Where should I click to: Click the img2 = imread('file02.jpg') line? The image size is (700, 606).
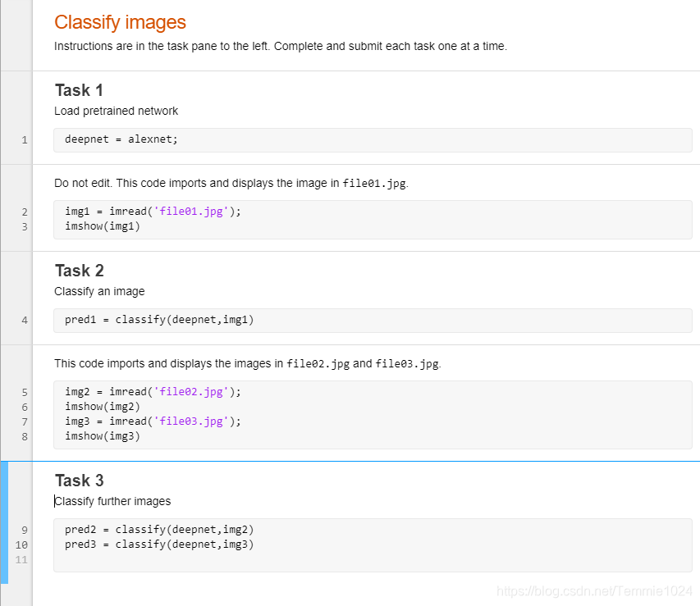(x=153, y=392)
